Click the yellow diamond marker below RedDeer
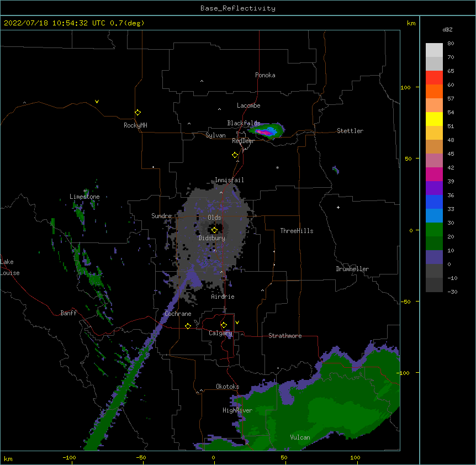Viewport: 476px width, 465px height. (235, 155)
